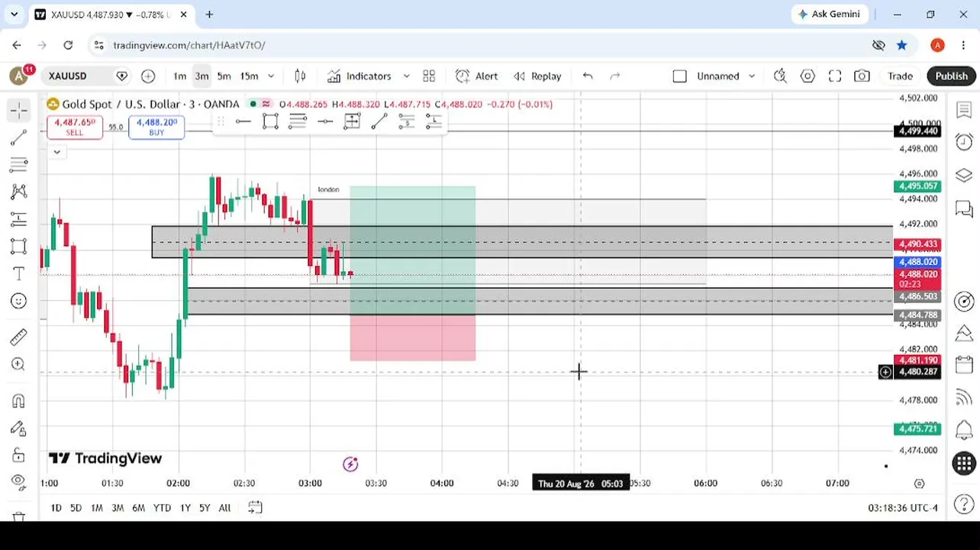
Task: Expand the timeframe intervals dropdown
Action: pos(271,76)
